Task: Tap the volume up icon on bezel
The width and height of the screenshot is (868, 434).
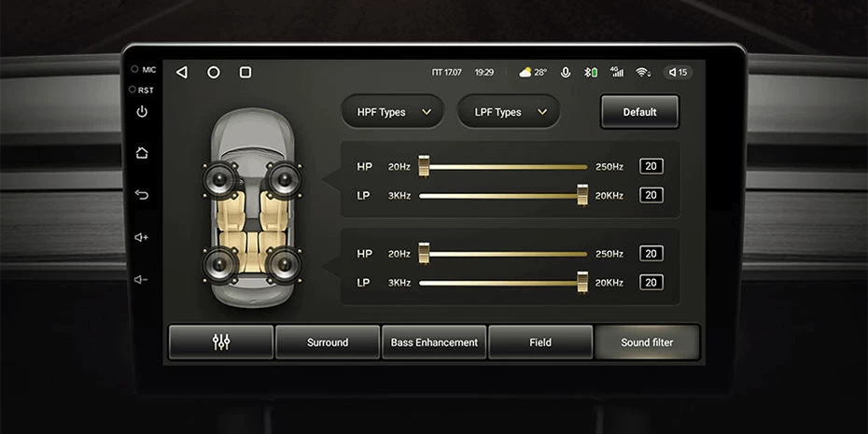Action: [x=142, y=237]
